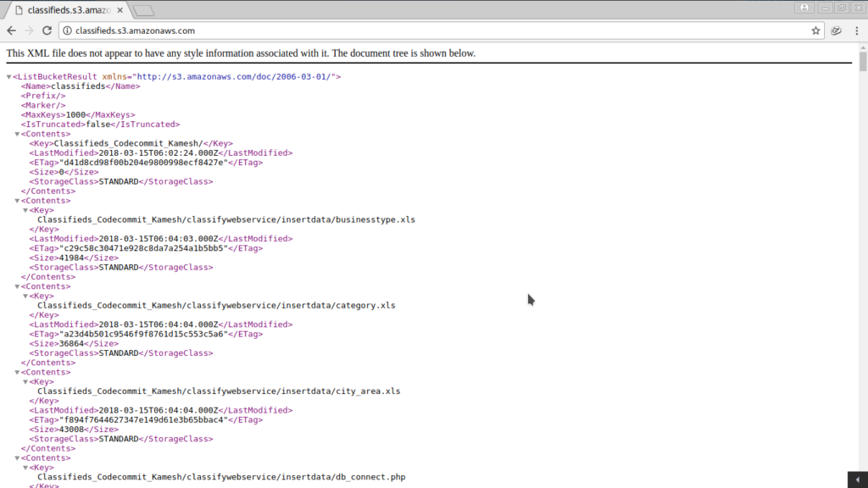The width and height of the screenshot is (868, 488).
Task: Bookmark this page with the star icon
Action: click(814, 30)
